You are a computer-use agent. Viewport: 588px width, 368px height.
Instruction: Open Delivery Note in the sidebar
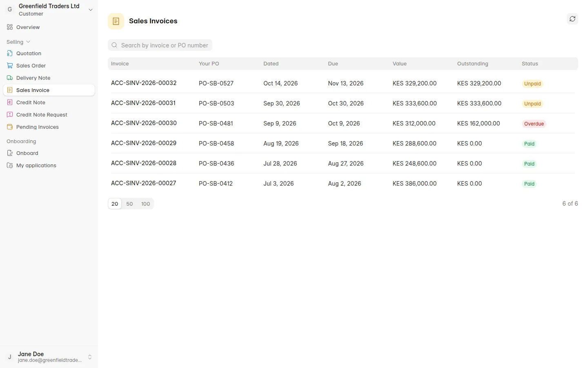click(49, 78)
